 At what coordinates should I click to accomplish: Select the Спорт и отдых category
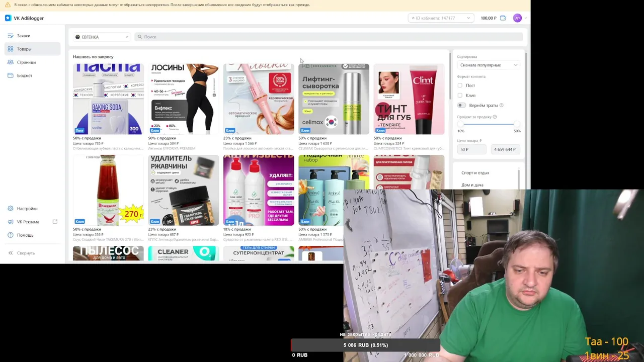[x=475, y=173]
